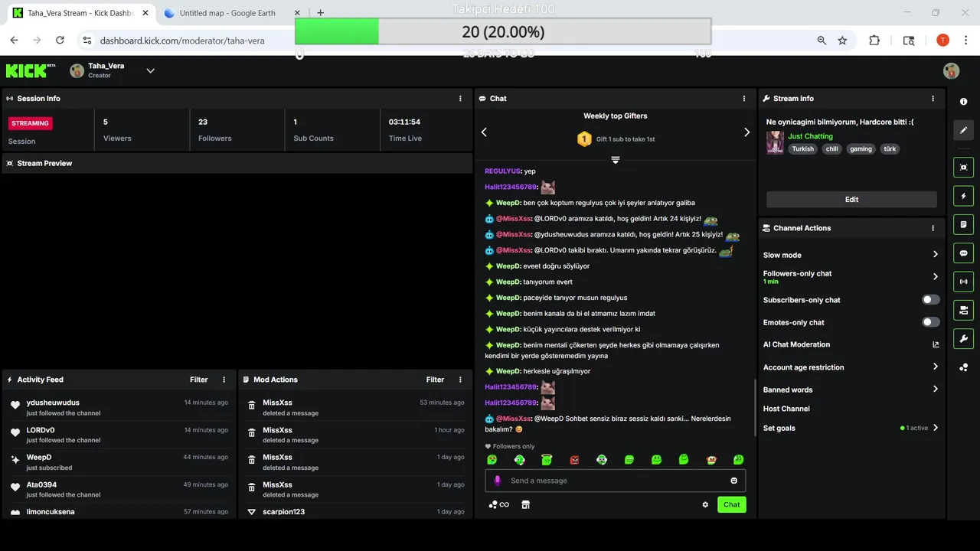
Task: Bookmark this page with the star icon
Action: 842,41
